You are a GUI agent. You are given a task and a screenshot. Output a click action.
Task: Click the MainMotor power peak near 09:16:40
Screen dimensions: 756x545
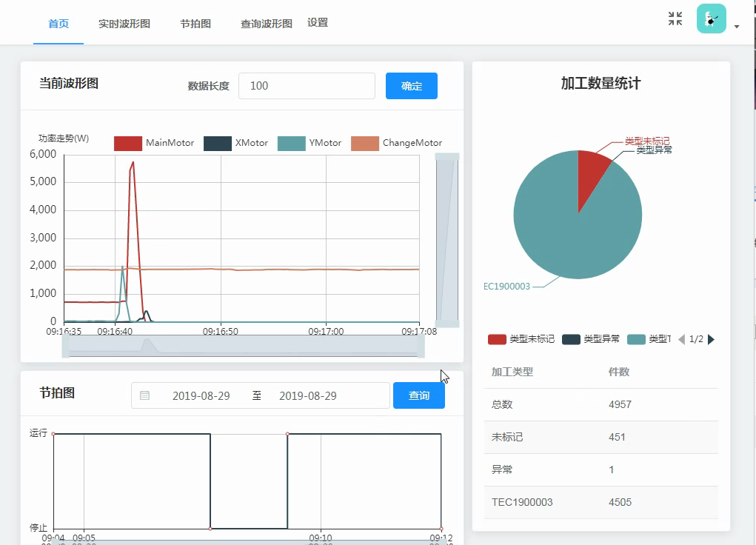[133, 162]
